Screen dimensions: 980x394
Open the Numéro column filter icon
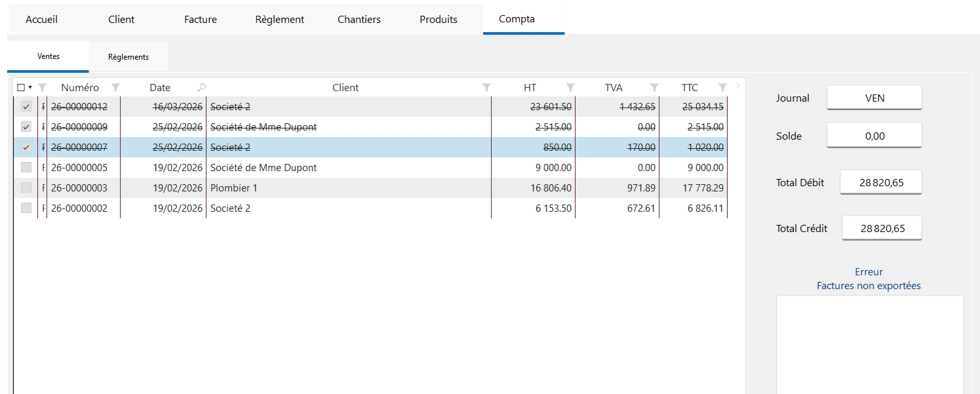tap(116, 88)
